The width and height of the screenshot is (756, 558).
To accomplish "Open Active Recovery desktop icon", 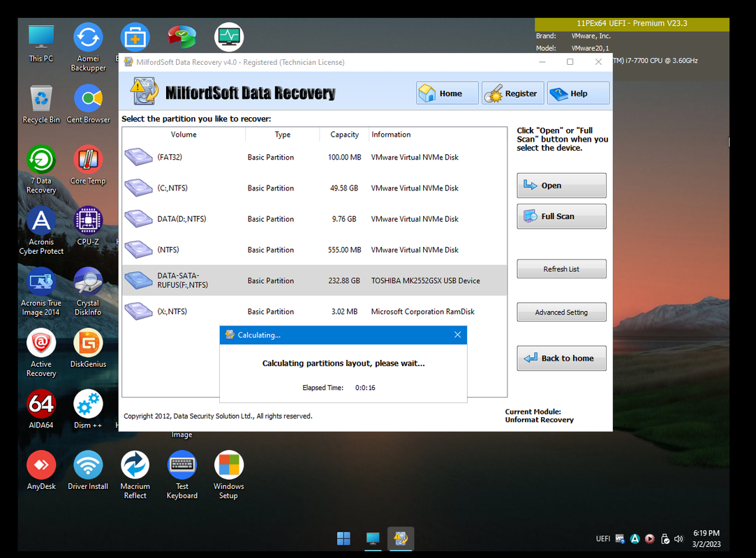I will click(41, 353).
